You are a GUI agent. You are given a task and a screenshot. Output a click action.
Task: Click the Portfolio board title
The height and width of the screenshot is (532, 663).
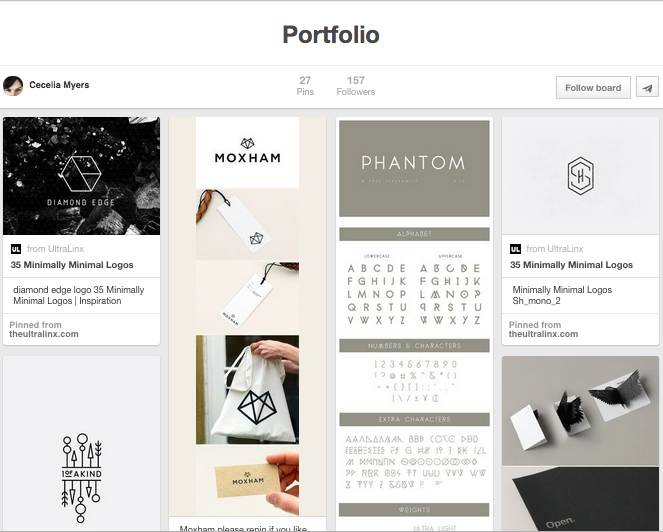point(331,34)
